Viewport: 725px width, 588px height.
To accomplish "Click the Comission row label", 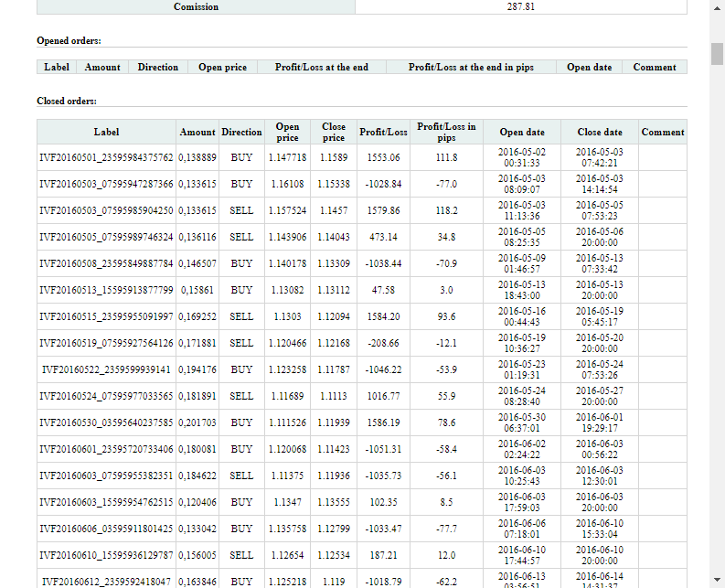I will [x=196, y=6].
